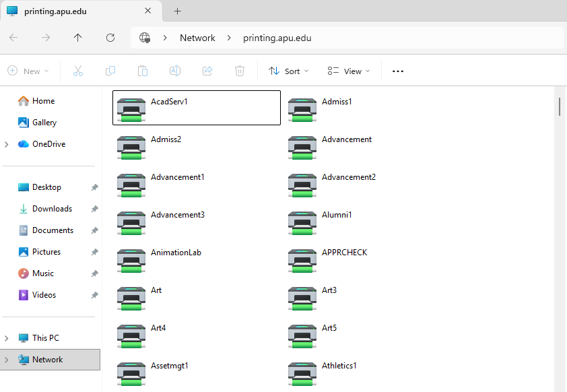Open the See more ellipsis menu
This screenshot has width=567, height=392.
[398, 71]
